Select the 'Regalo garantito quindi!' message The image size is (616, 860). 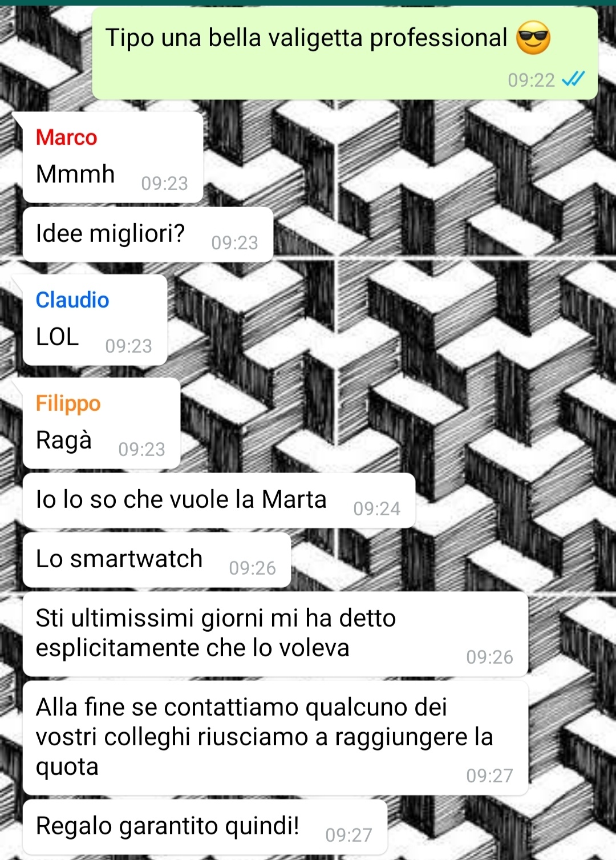(x=205, y=827)
